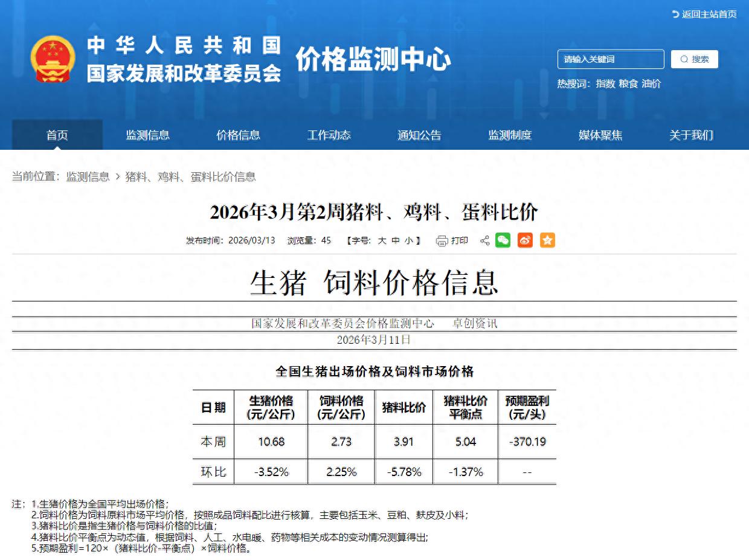The width and height of the screenshot is (749, 560).
Task: Click the 搜索 search button
Action: click(x=695, y=59)
